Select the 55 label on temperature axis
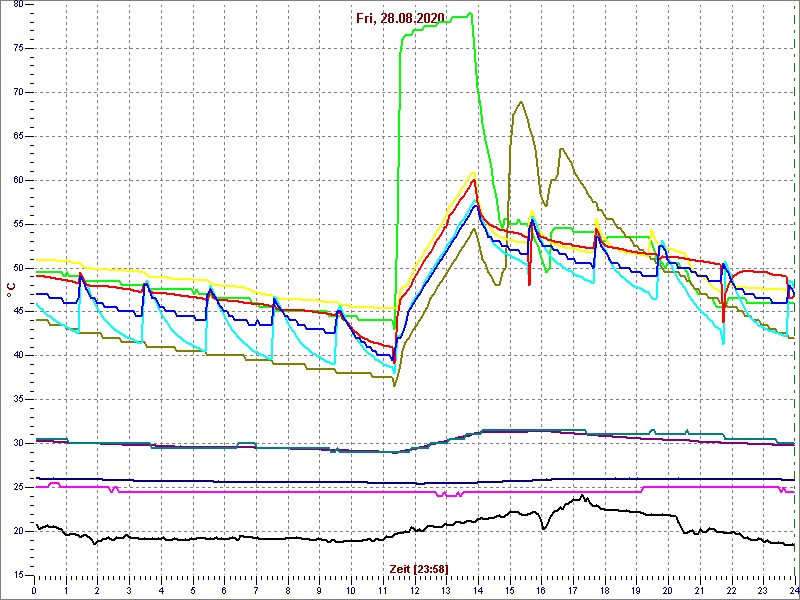The image size is (800, 600). click(18, 224)
